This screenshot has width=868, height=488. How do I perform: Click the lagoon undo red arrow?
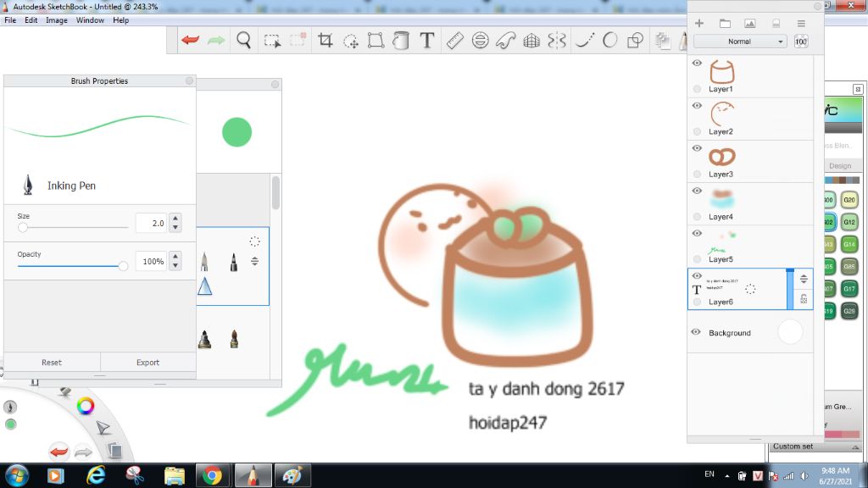tap(58, 452)
